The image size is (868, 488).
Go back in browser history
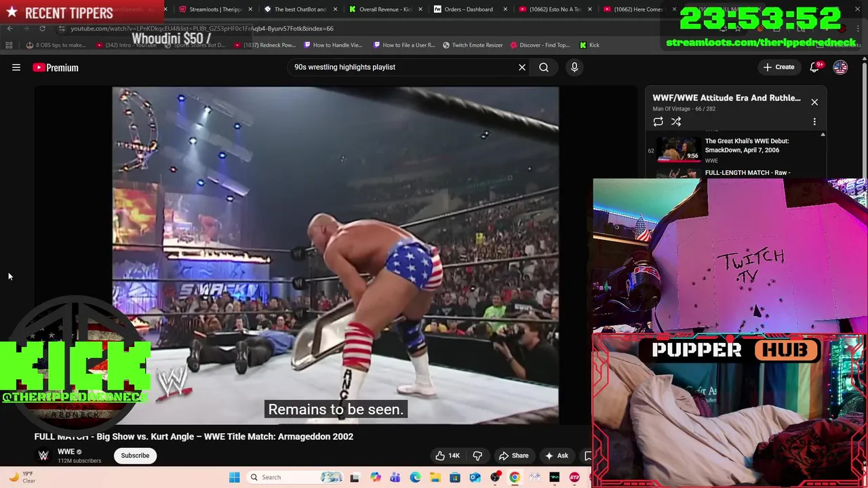click(x=9, y=28)
